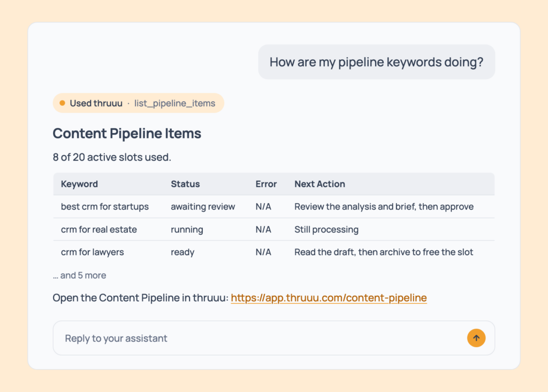Click the 'Still processing' next action cell
The width and height of the screenshot is (548, 392).
326,229
